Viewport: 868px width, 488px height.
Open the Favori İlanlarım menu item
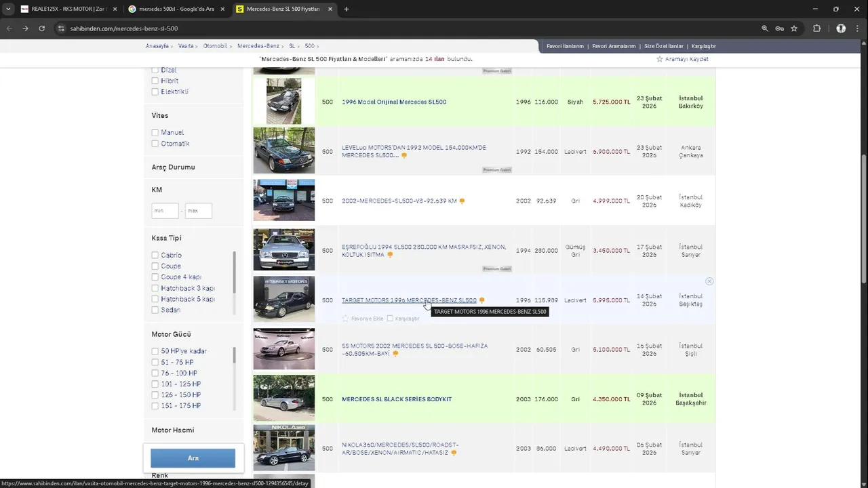point(565,46)
